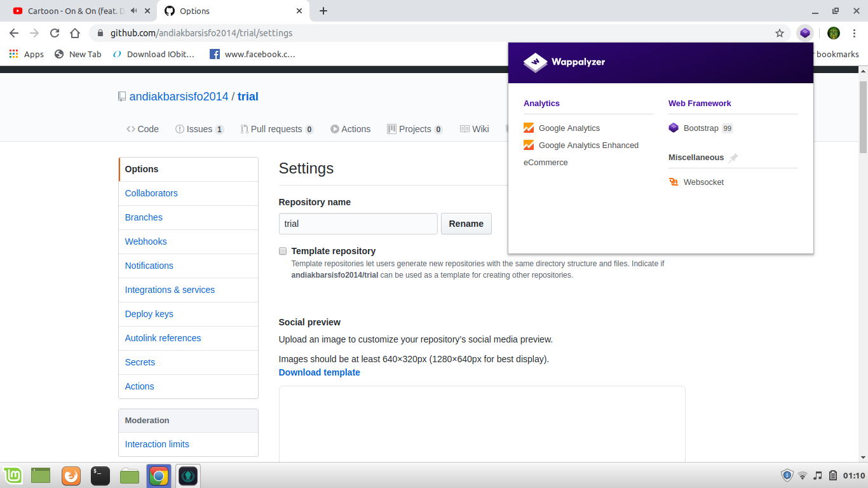Viewport: 868px width, 488px height.
Task: Launch Firefox from the taskbar
Action: [71, 475]
